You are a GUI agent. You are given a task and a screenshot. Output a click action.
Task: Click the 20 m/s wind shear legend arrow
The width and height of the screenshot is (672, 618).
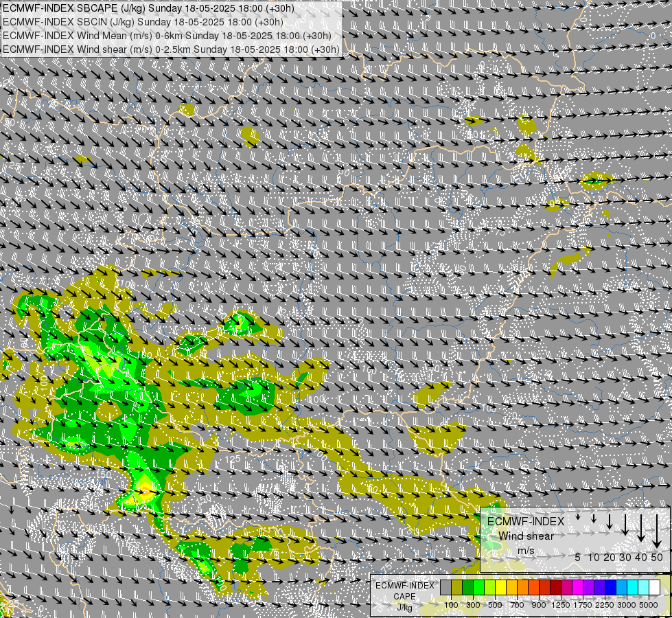(x=610, y=521)
